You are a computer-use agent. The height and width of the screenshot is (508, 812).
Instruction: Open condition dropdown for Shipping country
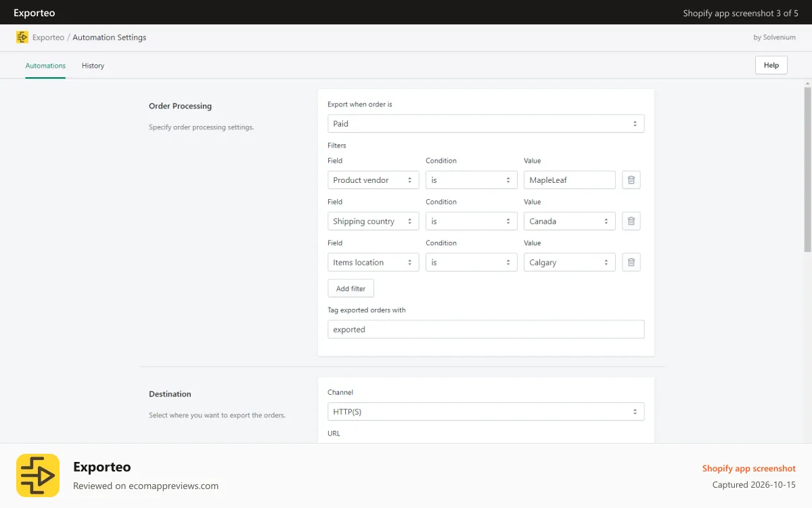(472, 221)
